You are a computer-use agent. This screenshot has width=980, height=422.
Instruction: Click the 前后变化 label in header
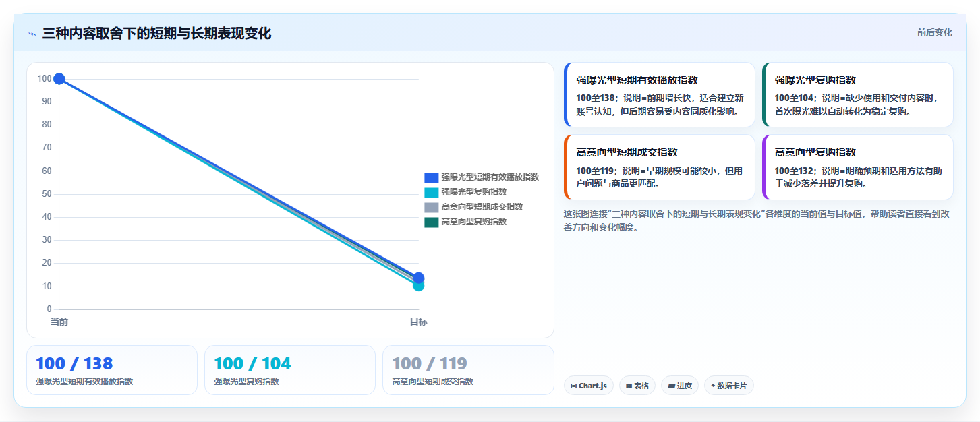[934, 32]
